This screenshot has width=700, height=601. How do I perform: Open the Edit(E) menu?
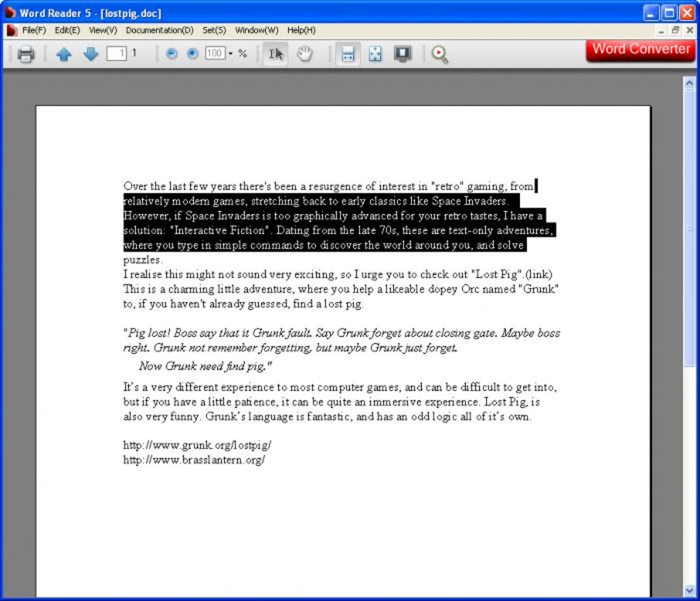(x=67, y=30)
